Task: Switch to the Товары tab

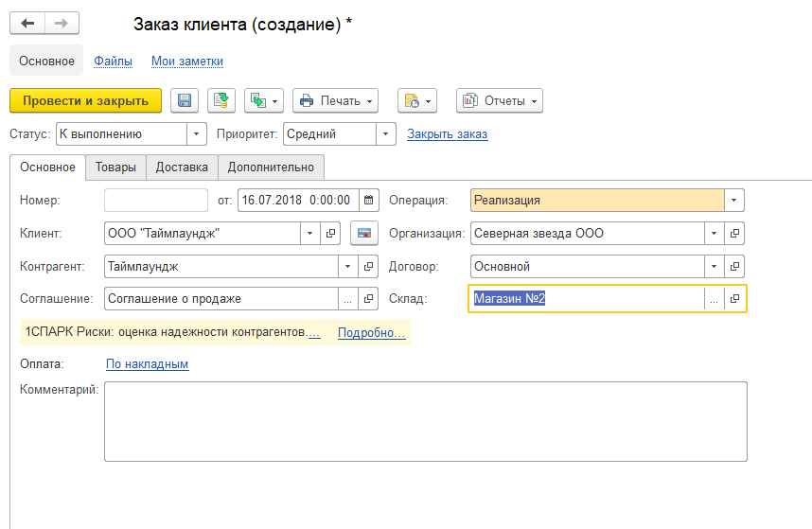Action: [115, 168]
